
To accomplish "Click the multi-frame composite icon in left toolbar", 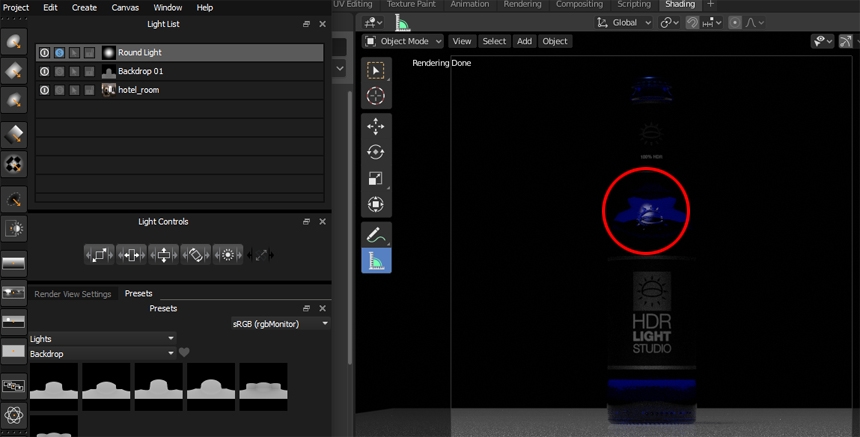I will pos(14,385).
